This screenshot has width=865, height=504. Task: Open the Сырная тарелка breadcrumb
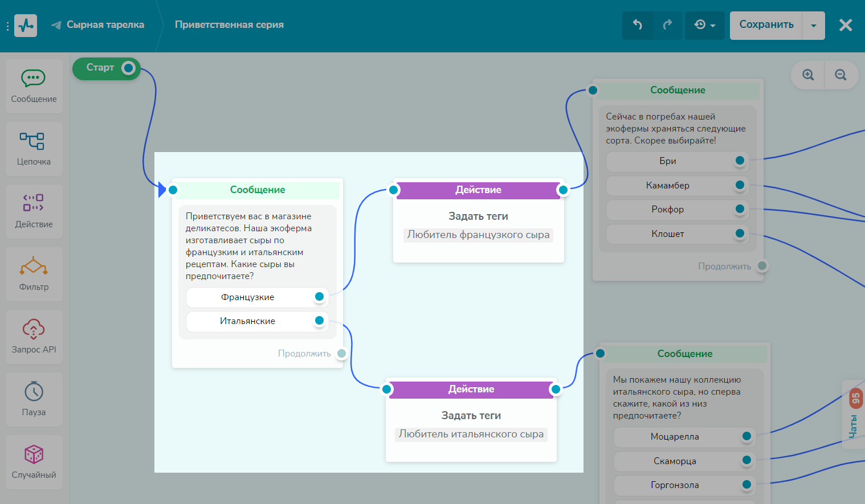105,25
